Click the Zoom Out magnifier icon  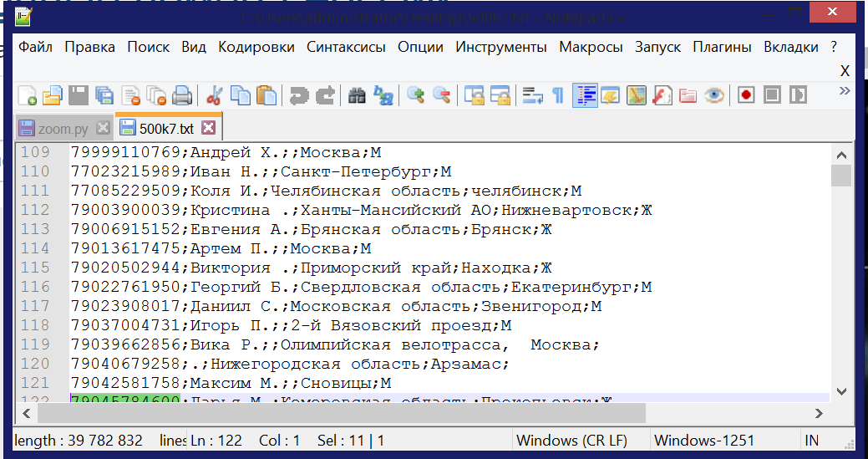click(x=441, y=96)
